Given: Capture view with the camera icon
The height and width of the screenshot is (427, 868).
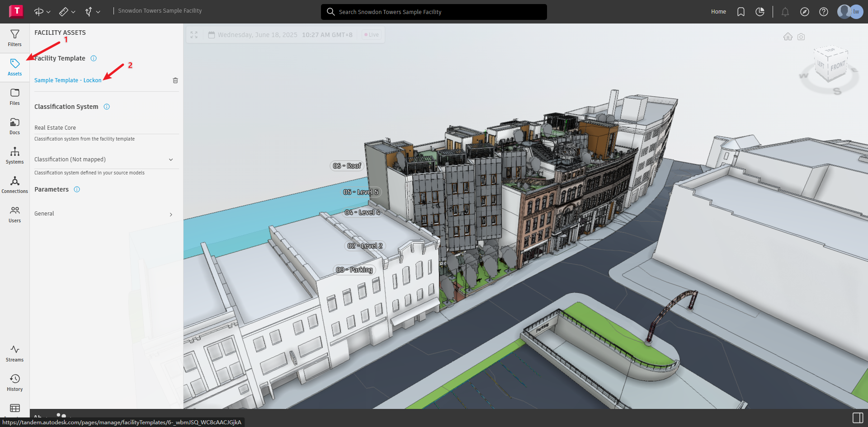Looking at the screenshot, I should click(x=801, y=37).
